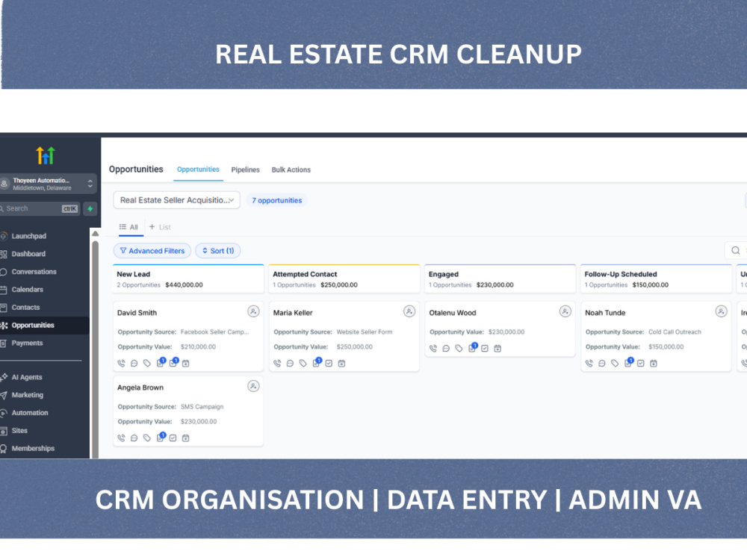Image resolution: width=747 pixels, height=560 pixels.
Task: Open the conversation icon on Otalenu Wood's card
Action: click(446, 349)
